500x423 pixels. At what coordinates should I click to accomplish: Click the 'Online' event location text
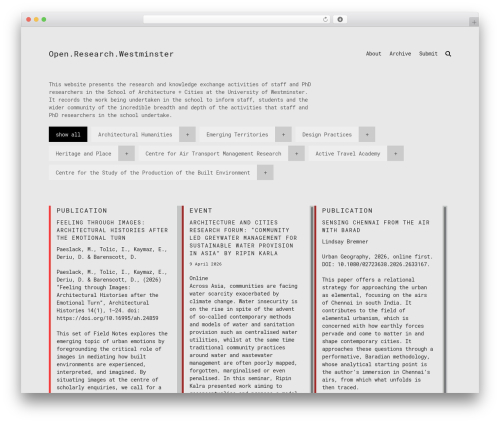point(199,278)
